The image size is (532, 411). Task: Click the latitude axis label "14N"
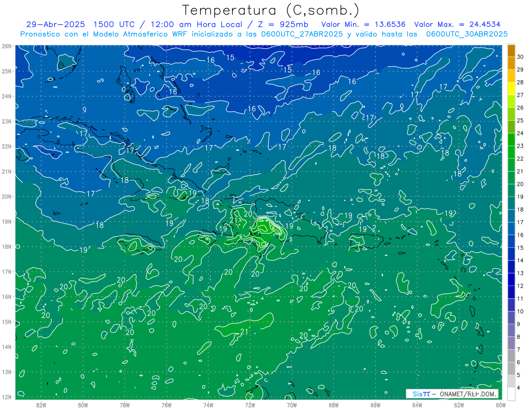[6, 347]
